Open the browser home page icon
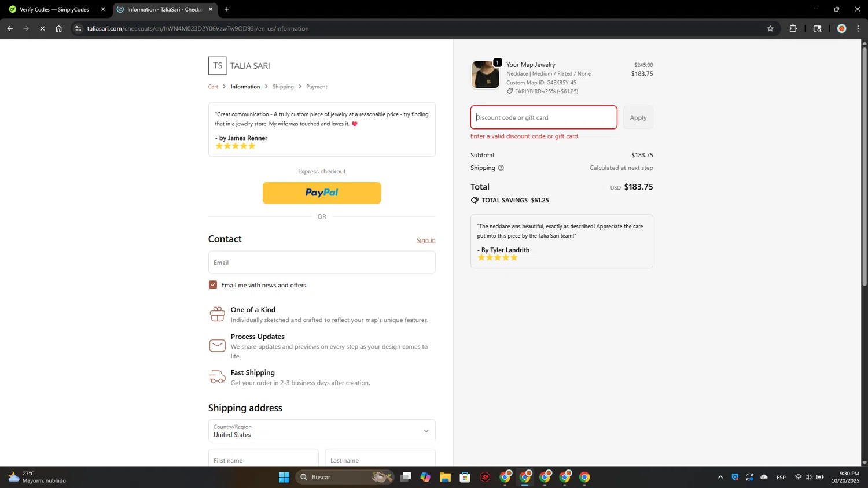Viewport: 868px width, 488px height. 58,28
